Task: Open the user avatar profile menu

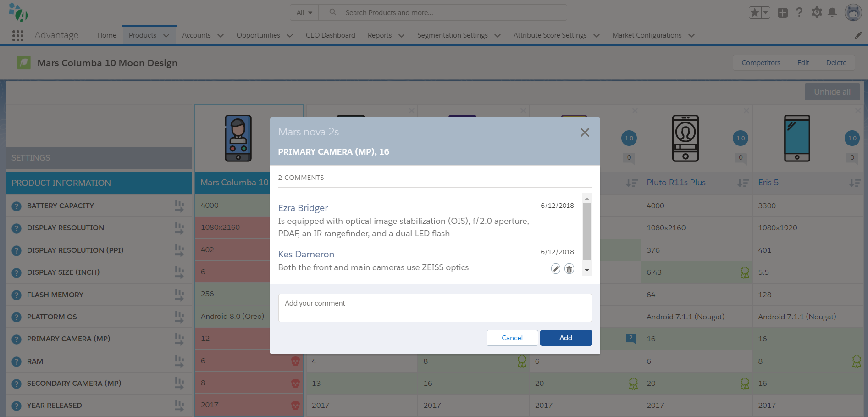Action: (x=853, y=12)
